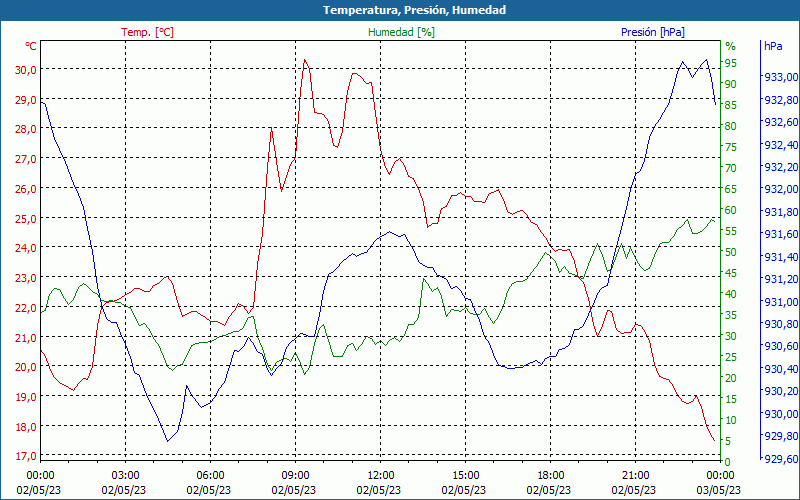Click the 931,20 pressure axis value
This screenshot has width=800, height=500.
(x=780, y=279)
